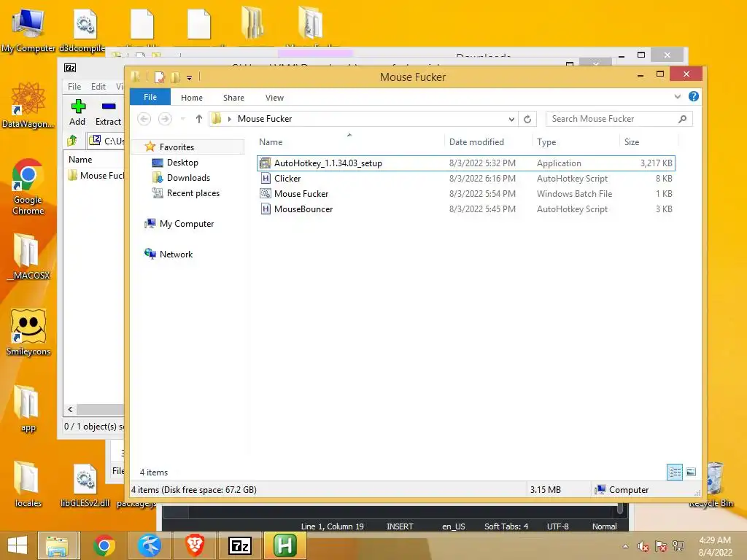Switch to the View ribbon tab

[x=274, y=98]
